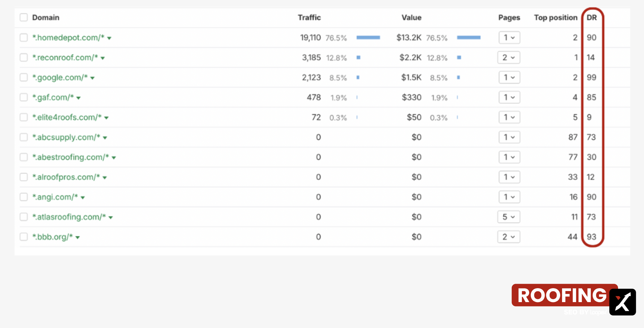The height and width of the screenshot is (328, 644).
Task: Expand the caret next to gaf.com
Action: tap(79, 98)
